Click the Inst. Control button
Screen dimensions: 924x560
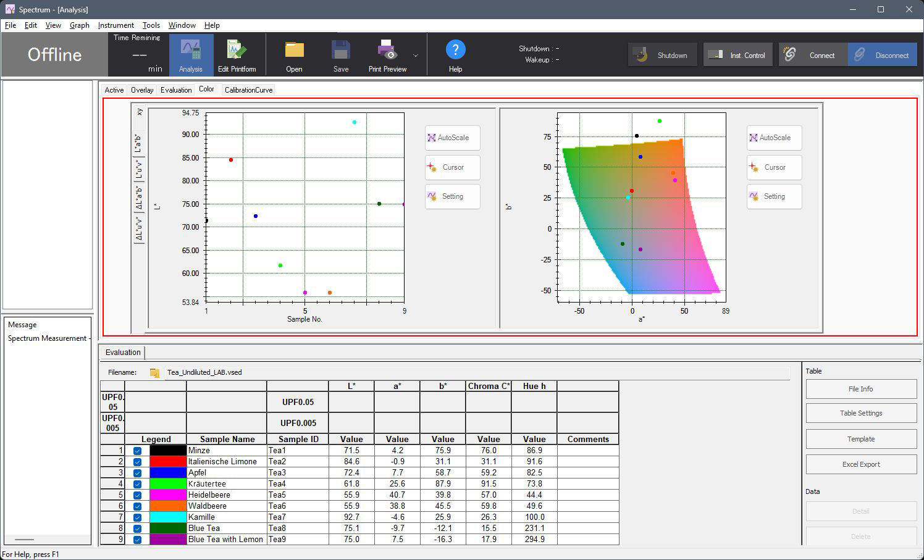tap(737, 55)
